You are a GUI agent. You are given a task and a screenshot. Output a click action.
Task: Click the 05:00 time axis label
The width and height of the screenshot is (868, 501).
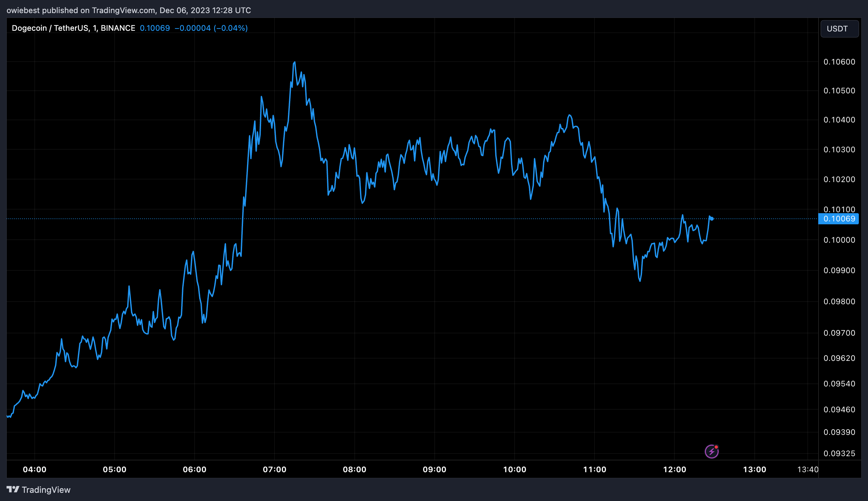(115, 469)
